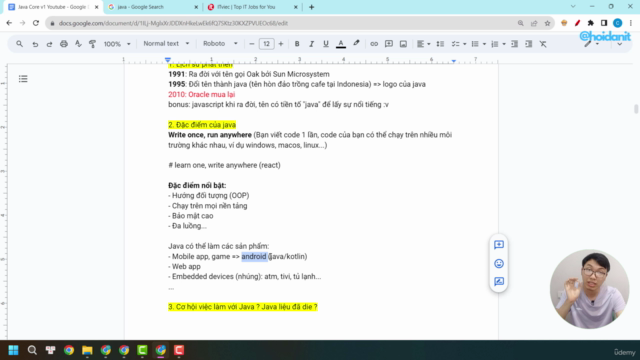Open the Chrome profile avatar
The height and width of the screenshot is (360, 640).
click(618, 23)
